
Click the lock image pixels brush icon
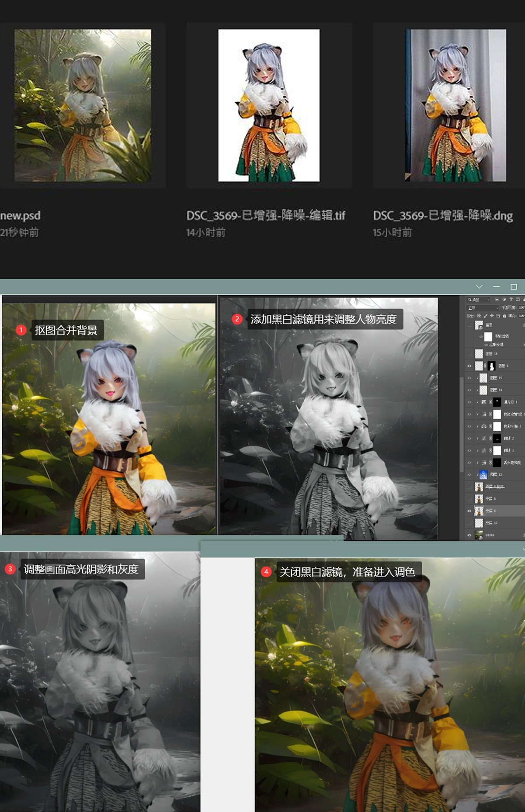[x=486, y=316]
